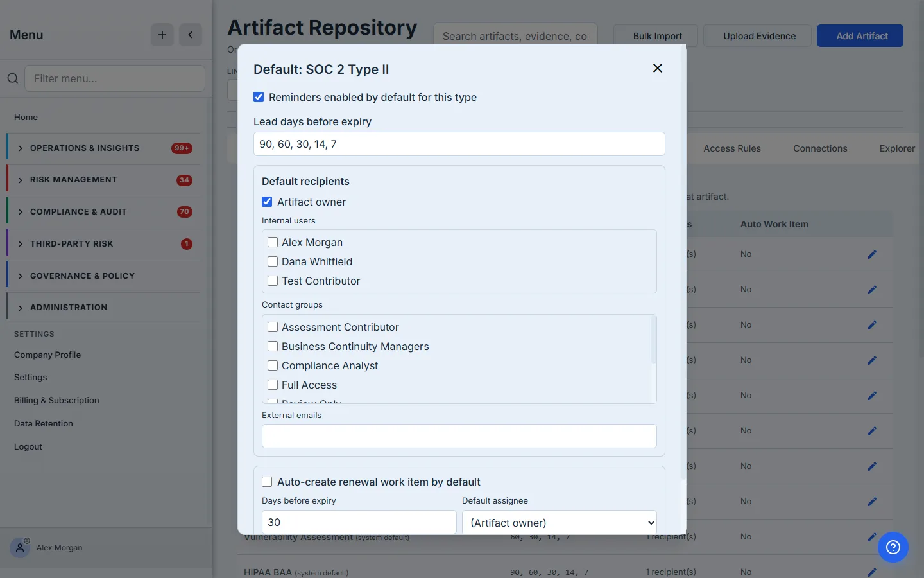The image size is (924, 578).
Task: Check Alex Morgan under internal users
Action: pos(273,242)
